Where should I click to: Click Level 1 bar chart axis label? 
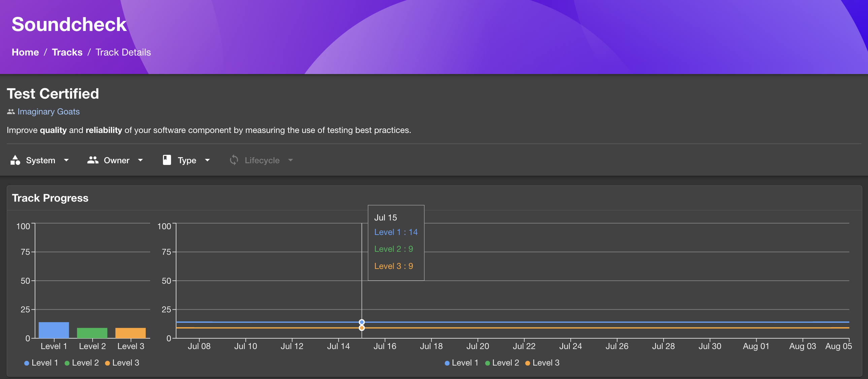tap(54, 346)
